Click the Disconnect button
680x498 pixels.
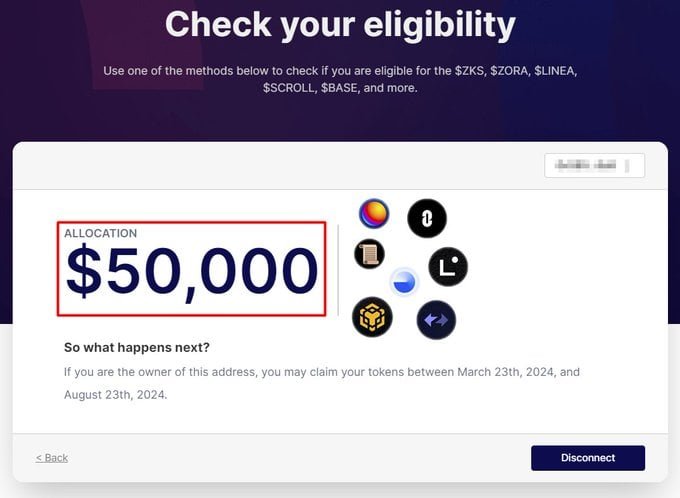tap(588, 458)
